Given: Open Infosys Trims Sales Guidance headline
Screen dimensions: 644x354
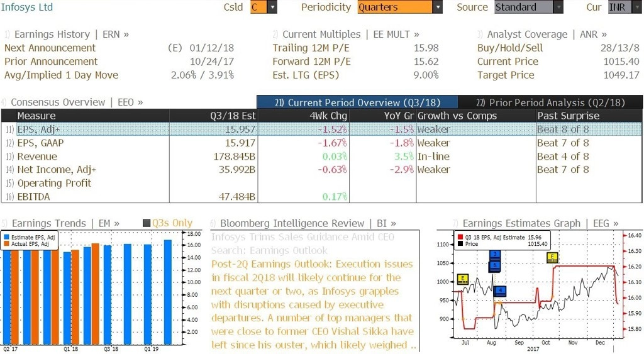Looking at the screenshot, I should click(x=303, y=237).
